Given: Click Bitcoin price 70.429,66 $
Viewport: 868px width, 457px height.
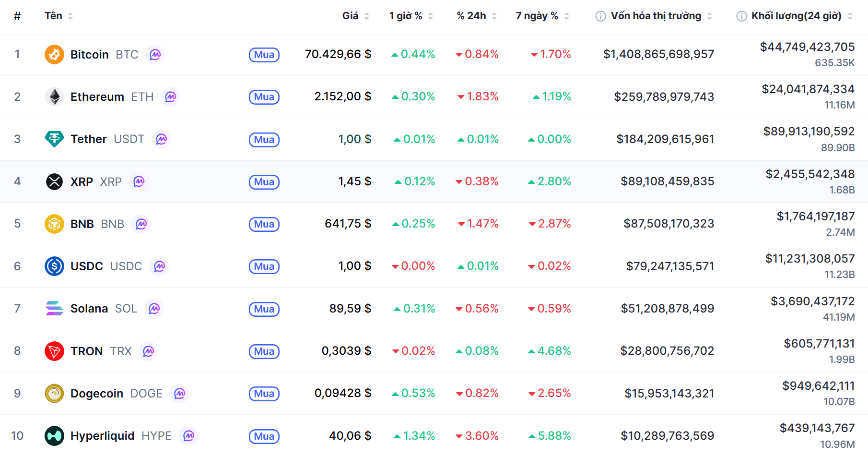Looking at the screenshot, I should coord(338,54).
